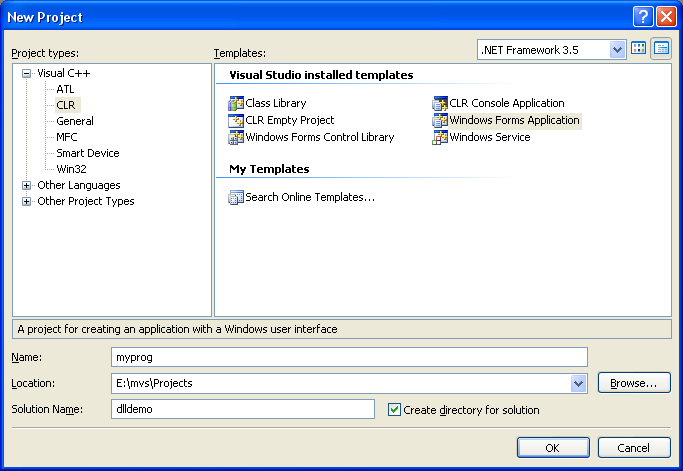Click the Search Online Templates... text

coord(310,197)
